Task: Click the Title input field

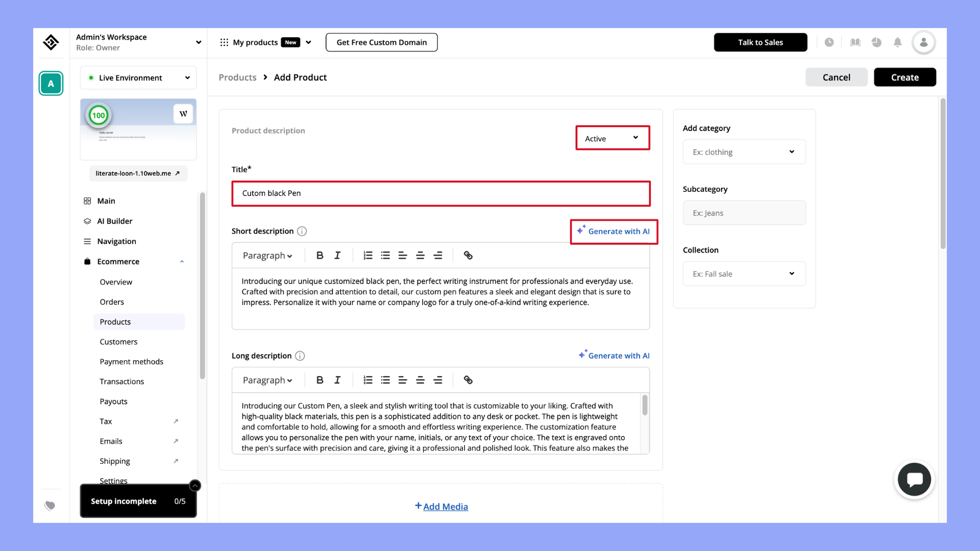Action: click(440, 193)
